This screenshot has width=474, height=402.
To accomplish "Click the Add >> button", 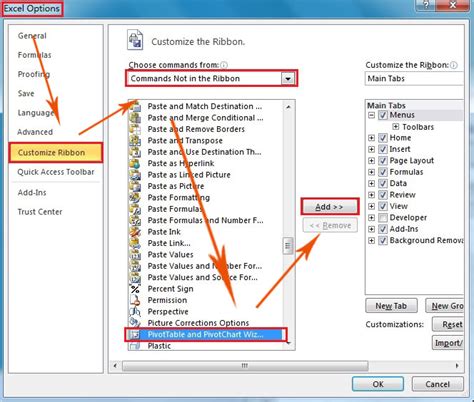I will tap(330, 207).
